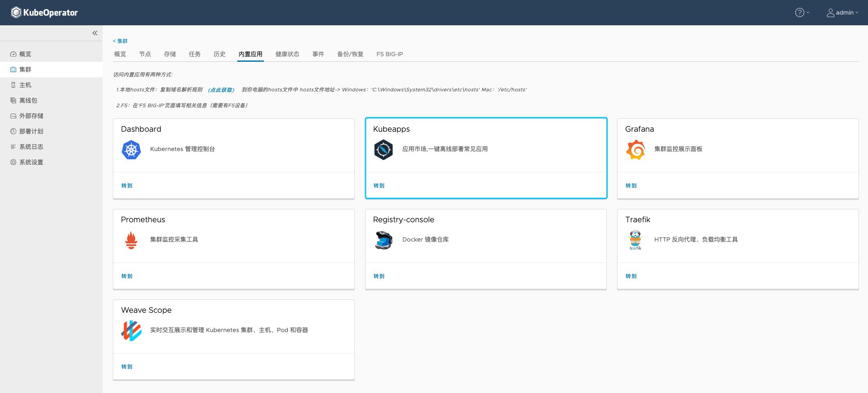The height and width of the screenshot is (393, 868).
Task: Click the 部署计划 sidebar clock icon
Action: click(x=13, y=131)
